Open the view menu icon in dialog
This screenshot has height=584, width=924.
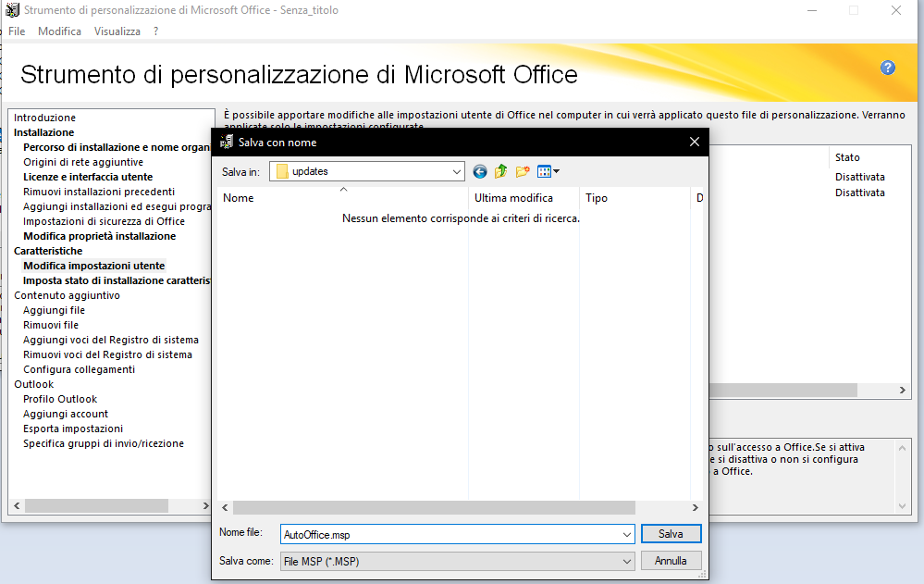(548, 171)
